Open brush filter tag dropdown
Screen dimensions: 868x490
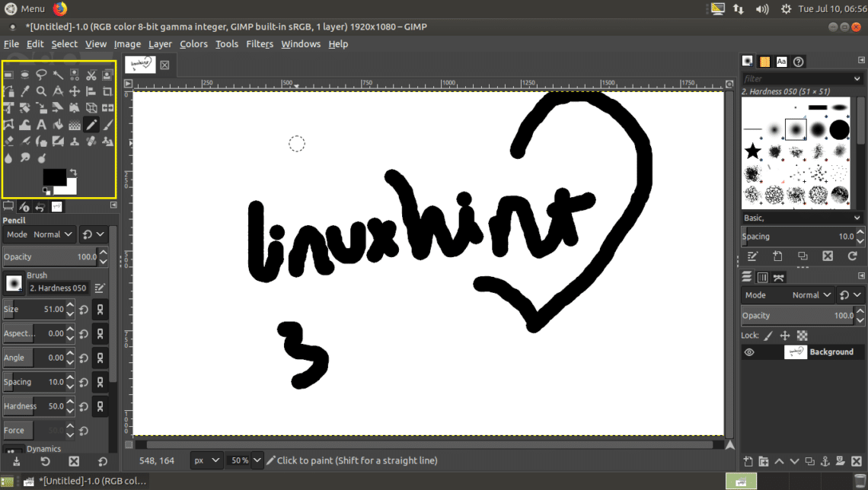coord(857,78)
